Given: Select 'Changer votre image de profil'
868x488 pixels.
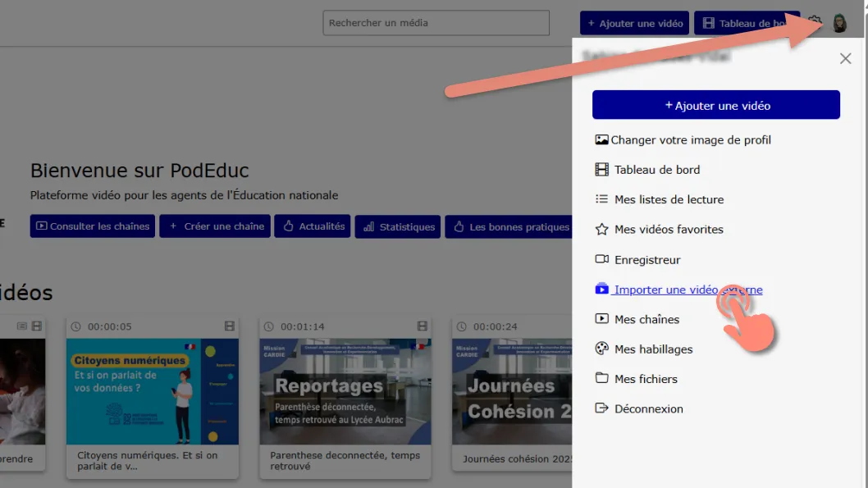Looking at the screenshot, I should [691, 140].
